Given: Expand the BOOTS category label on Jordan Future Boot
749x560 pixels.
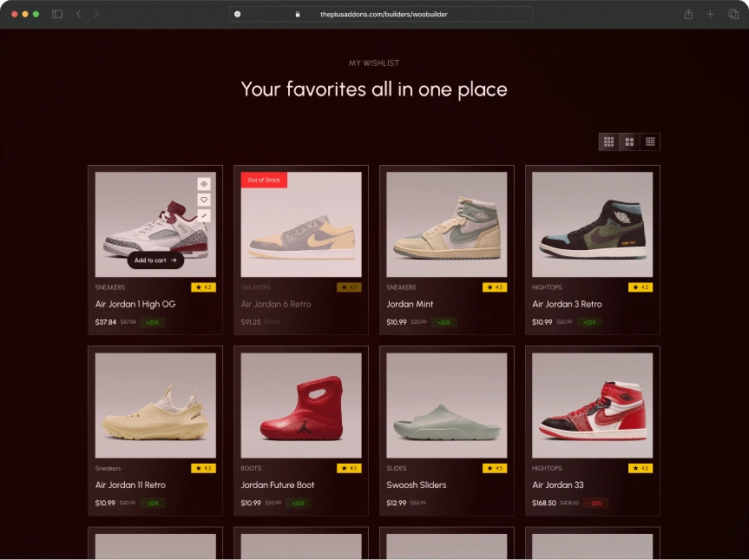Looking at the screenshot, I should click(x=250, y=468).
